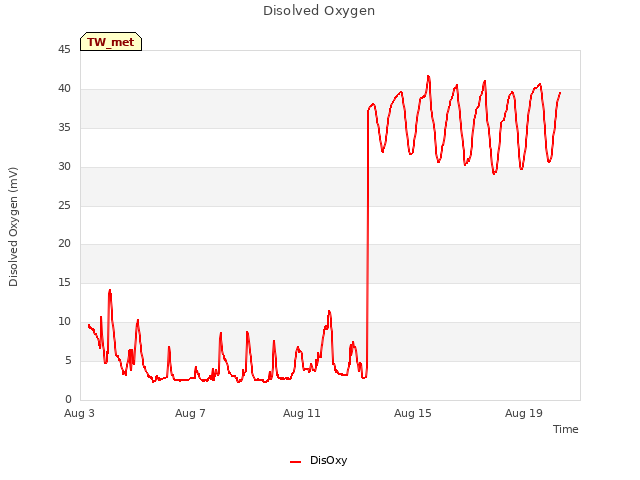640x480 pixels.
Task: Click the 45 y-axis tick value
Action: (64, 50)
